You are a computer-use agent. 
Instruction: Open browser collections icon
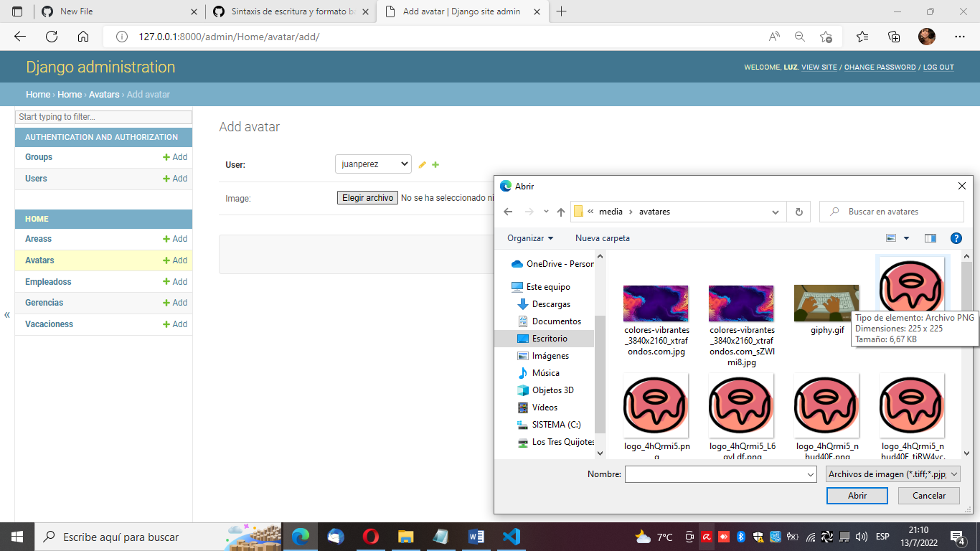tap(894, 37)
